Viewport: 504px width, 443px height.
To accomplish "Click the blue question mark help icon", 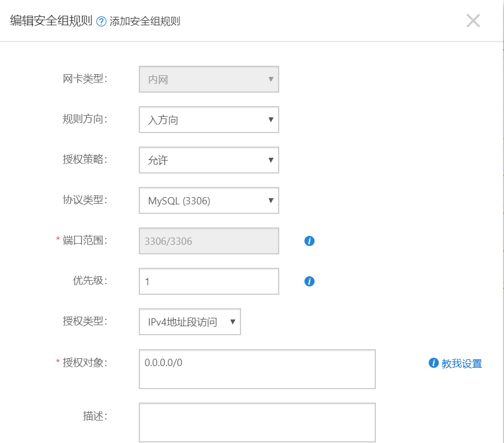I will 101,21.
